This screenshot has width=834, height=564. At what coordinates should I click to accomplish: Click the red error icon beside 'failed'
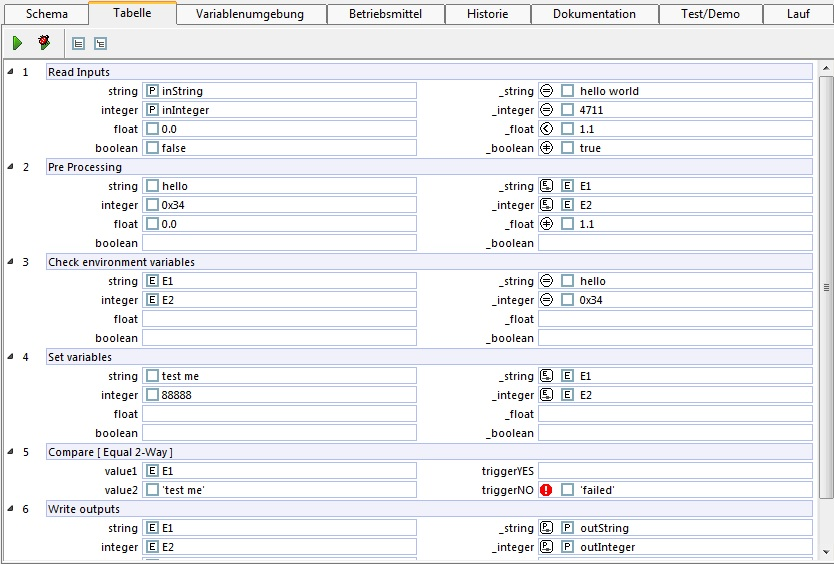[546, 490]
